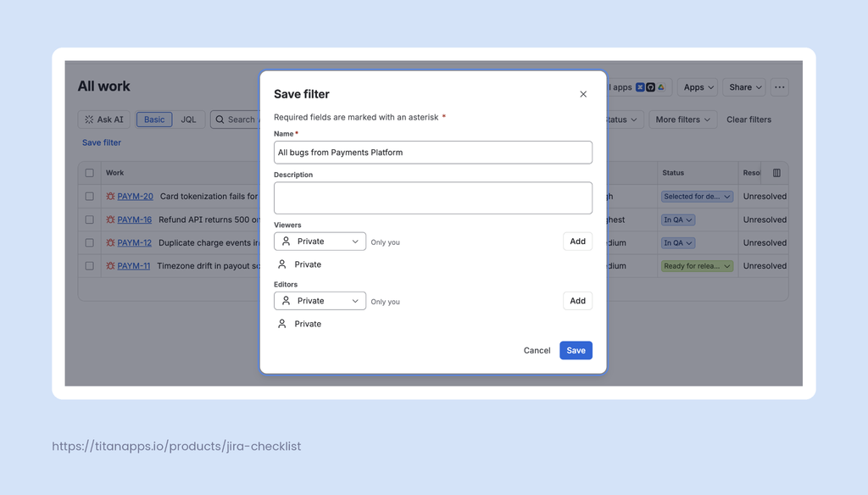This screenshot has height=495, width=868.
Task: Click Clear filters
Action: click(748, 120)
